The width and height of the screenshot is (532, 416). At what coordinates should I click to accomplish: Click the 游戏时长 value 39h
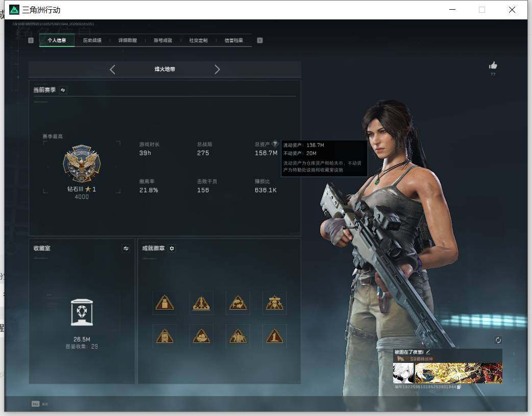(145, 153)
